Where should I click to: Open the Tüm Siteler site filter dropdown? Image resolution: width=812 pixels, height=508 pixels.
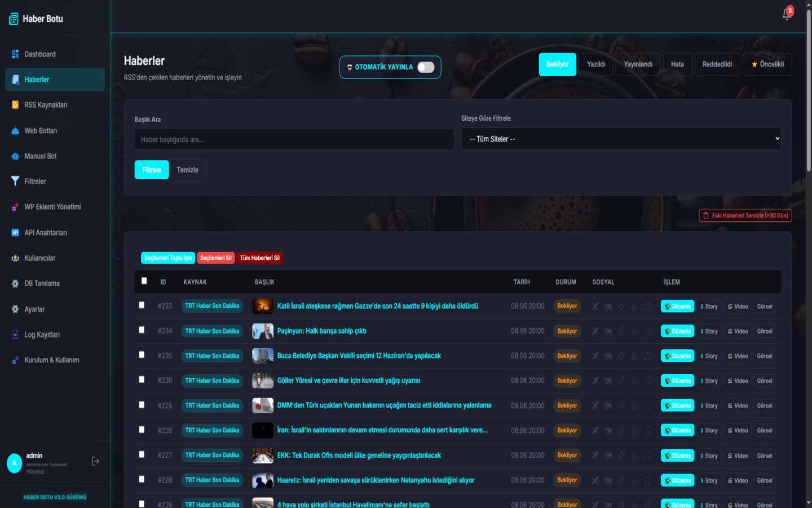pyautogui.click(x=621, y=139)
